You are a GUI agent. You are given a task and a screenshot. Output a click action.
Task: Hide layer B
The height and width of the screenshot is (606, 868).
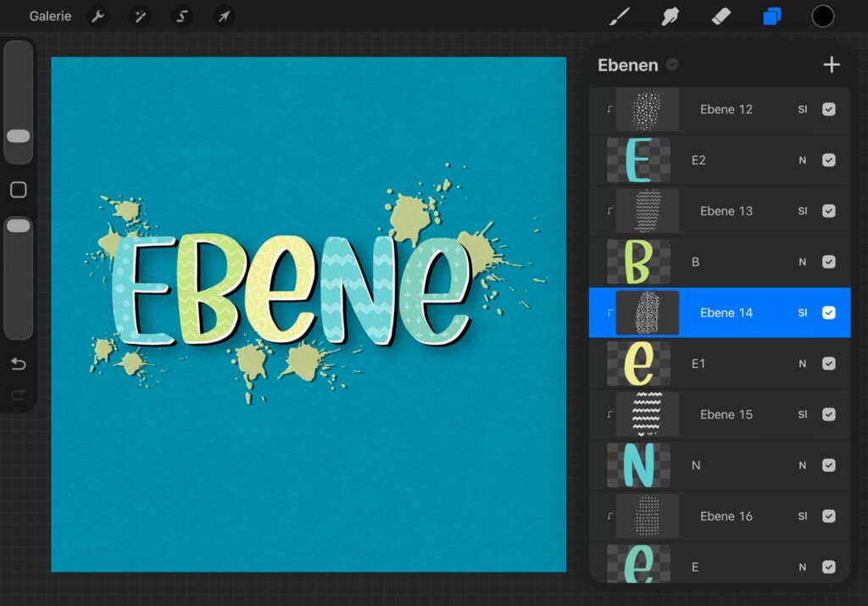829,262
